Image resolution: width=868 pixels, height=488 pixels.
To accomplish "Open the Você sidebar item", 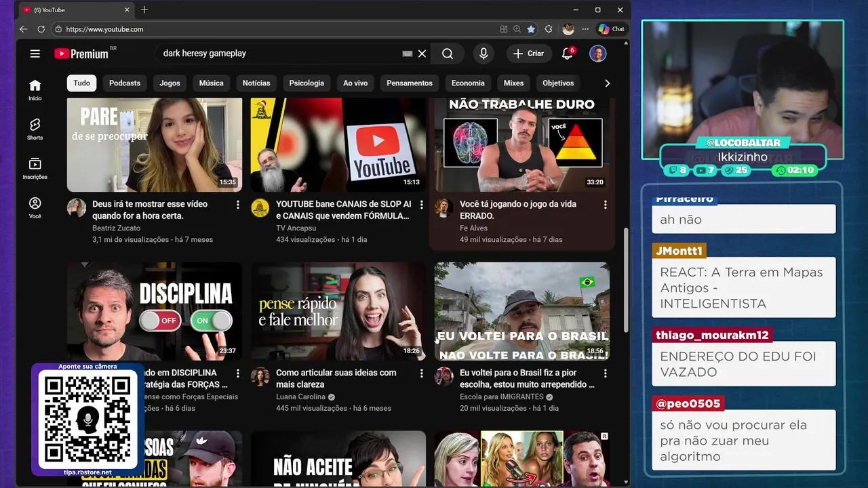I will (x=35, y=207).
